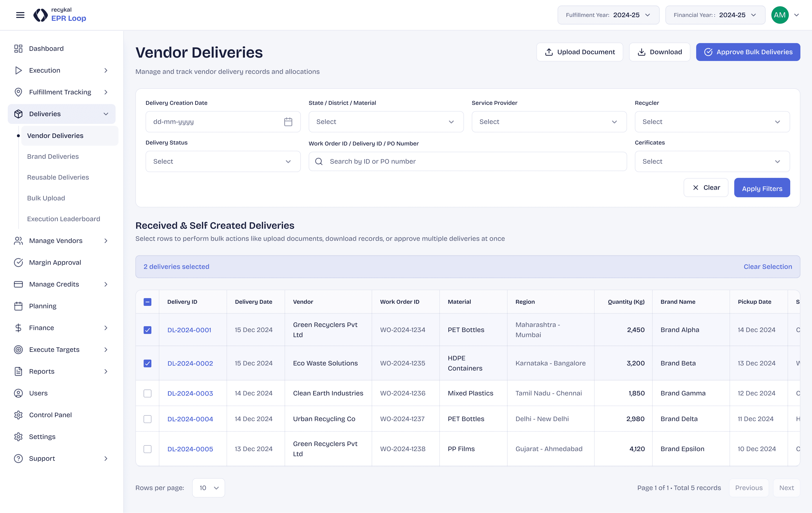Click the Planning calendar icon in sidebar

tap(18, 306)
